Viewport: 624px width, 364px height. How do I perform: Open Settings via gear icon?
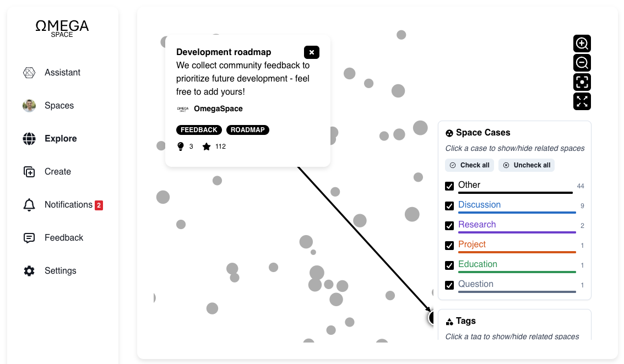click(x=29, y=271)
